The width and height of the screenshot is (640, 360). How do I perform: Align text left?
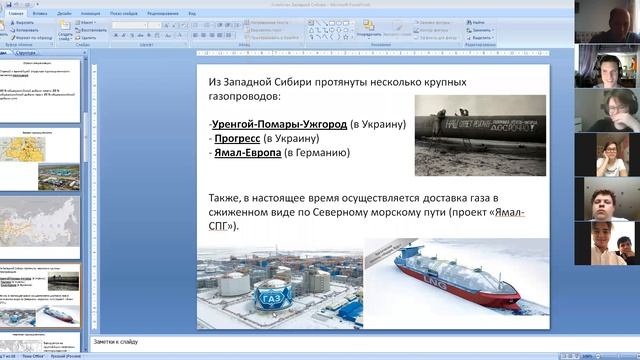point(196,36)
